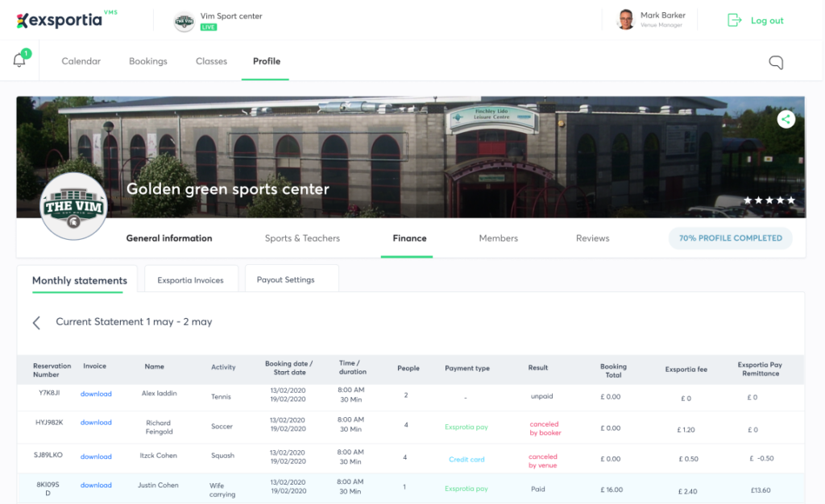Viewport: 825px width, 504px height.
Task: Click the unpaid result cell
Action: point(541,396)
